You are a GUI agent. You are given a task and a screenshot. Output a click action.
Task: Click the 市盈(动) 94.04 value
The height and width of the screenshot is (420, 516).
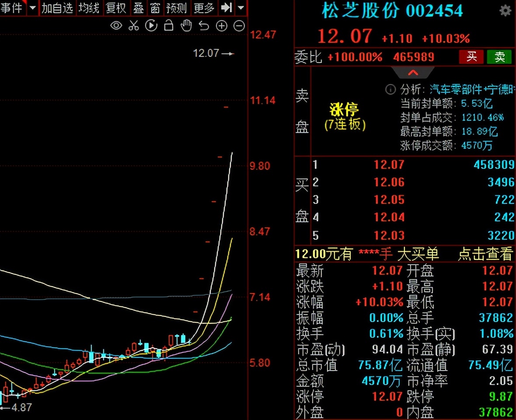click(387, 349)
